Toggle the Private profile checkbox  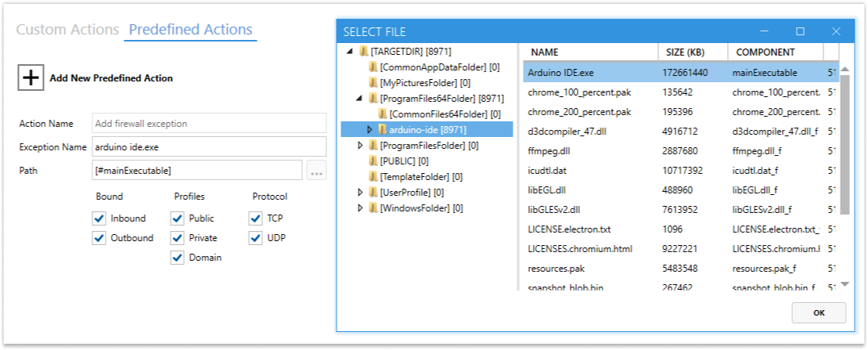click(x=177, y=238)
